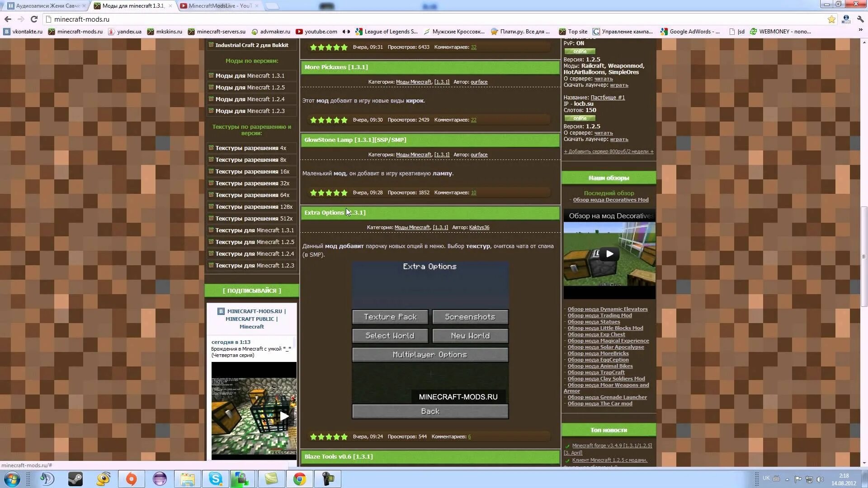868x488 pixels.
Task: Go back with browser back arrow
Action: 8,19
